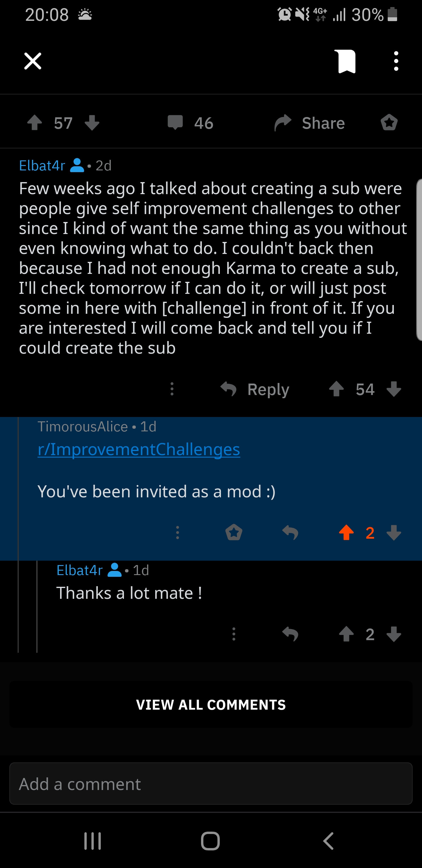Focus the Add a comment field
This screenshot has width=422, height=868.
(211, 784)
